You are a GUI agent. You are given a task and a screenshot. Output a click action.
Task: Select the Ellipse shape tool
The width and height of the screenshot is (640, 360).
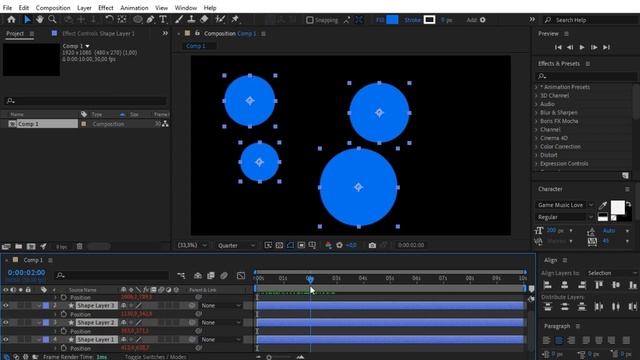point(138,19)
